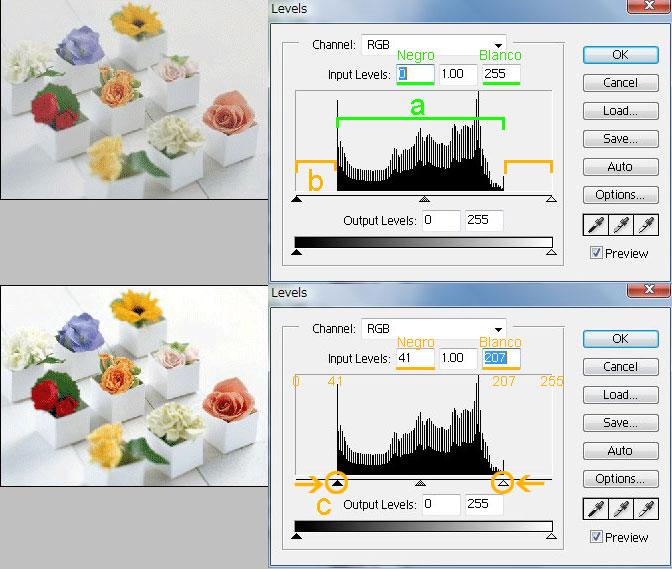The width and height of the screenshot is (672, 569).
Task: Click Options... in the lower Levels dialog
Action: click(621, 479)
